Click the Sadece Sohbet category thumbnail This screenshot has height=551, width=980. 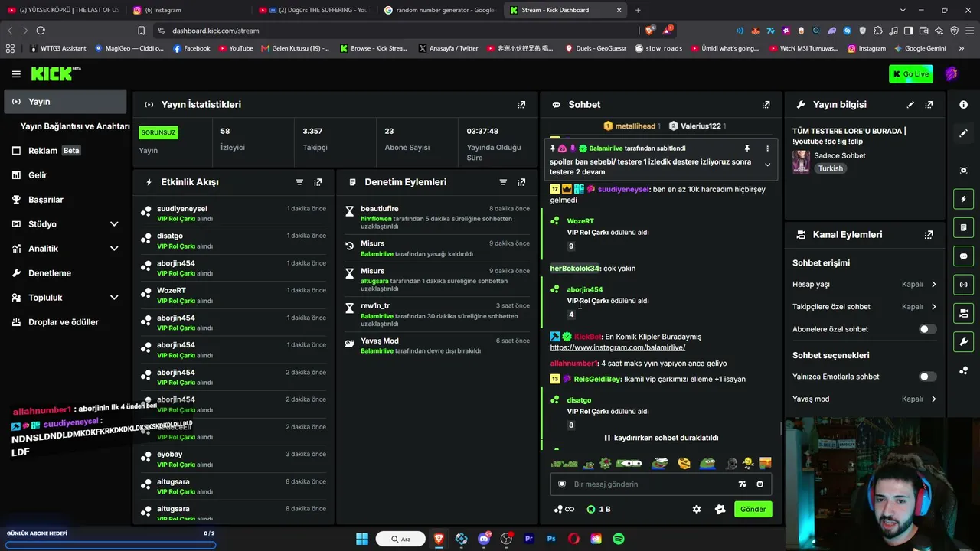pyautogui.click(x=802, y=161)
